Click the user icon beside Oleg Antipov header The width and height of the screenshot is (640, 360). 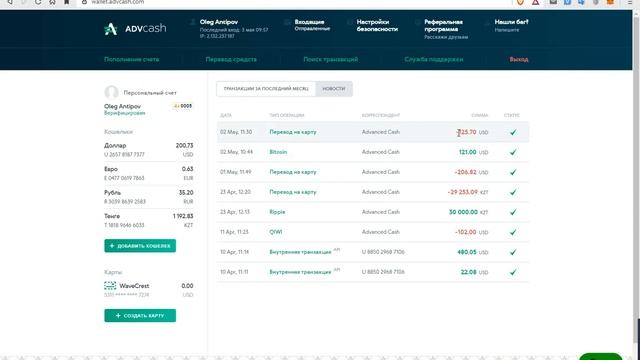pos(193,22)
